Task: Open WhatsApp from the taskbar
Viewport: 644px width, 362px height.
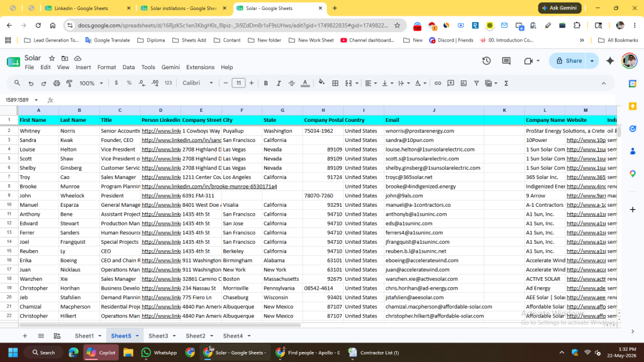Action: pos(158,353)
